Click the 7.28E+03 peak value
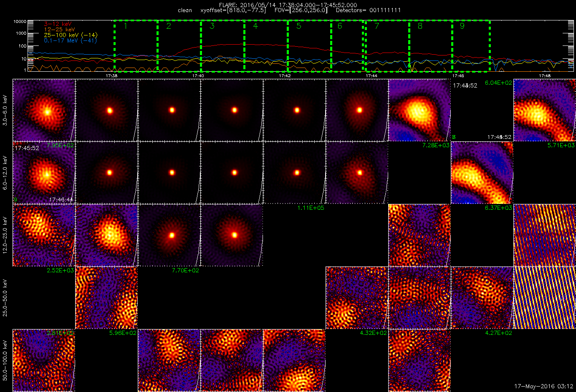 pos(436,145)
